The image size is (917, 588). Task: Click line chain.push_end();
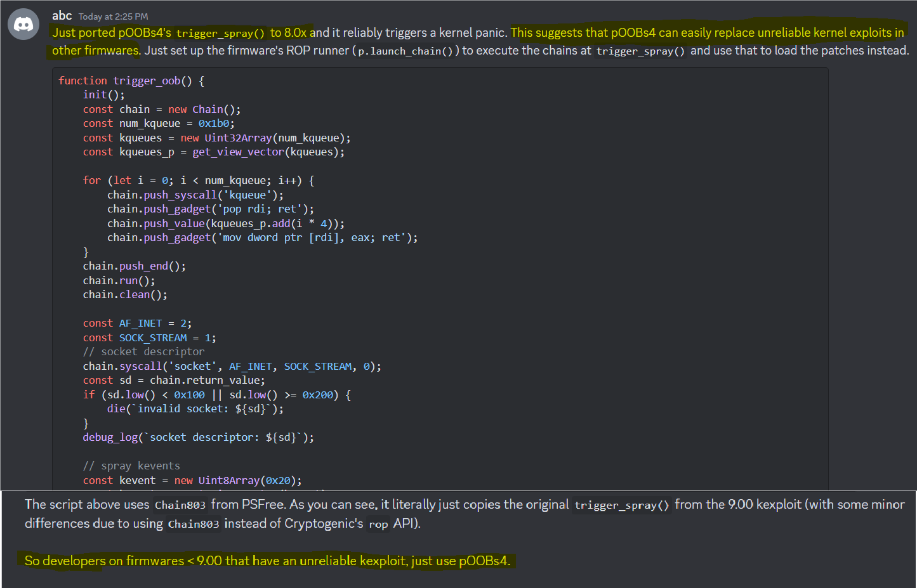pos(135,266)
